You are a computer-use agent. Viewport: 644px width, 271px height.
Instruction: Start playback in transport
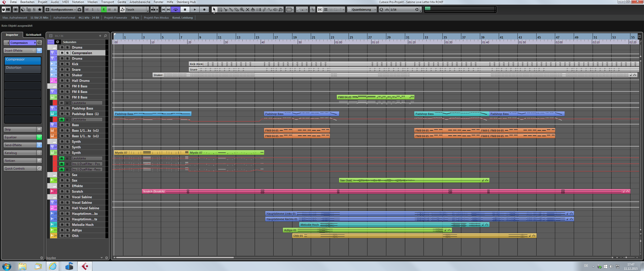click(x=195, y=10)
